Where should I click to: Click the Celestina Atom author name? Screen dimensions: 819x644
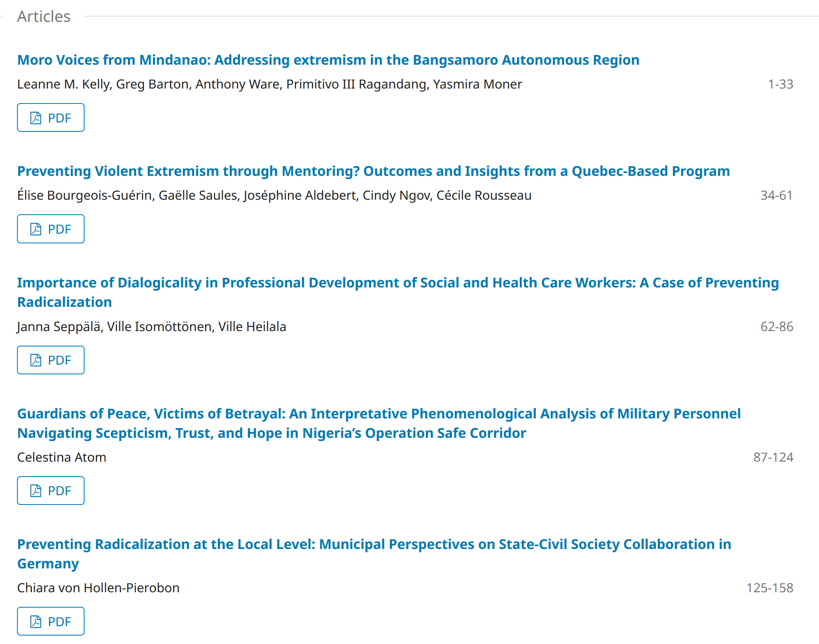tap(61, 457)
